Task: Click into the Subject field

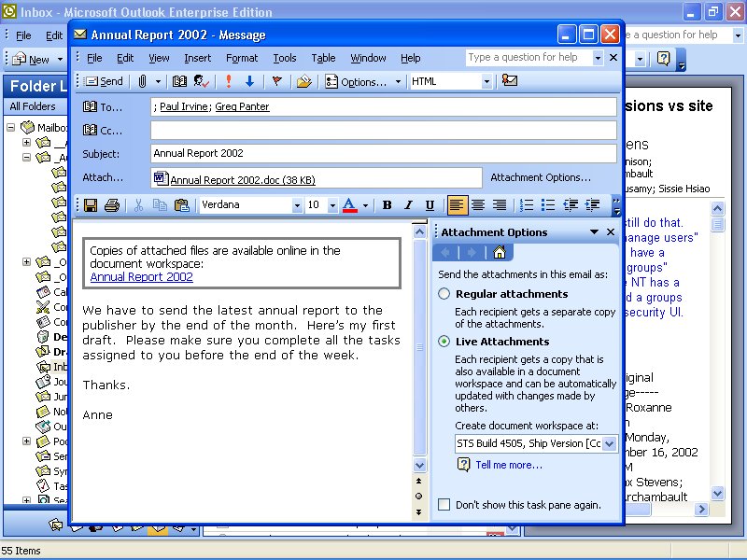Action: click(383, 154)
